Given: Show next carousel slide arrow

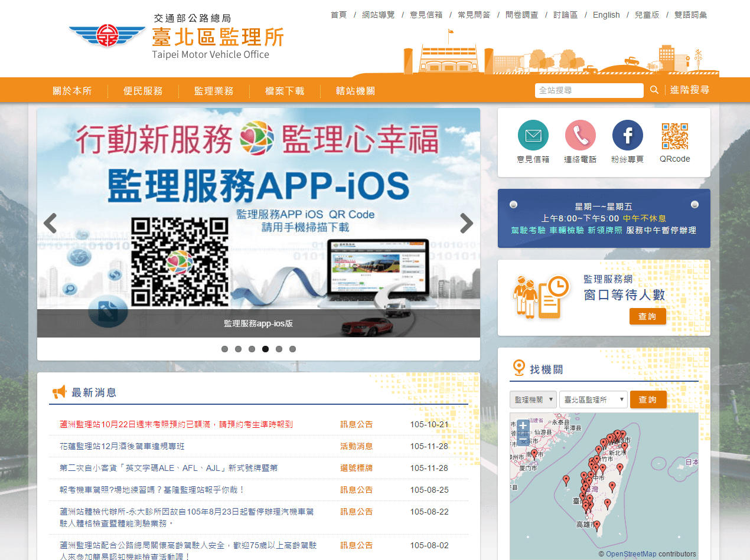Looking at the screenshot, I should [467, 223].
